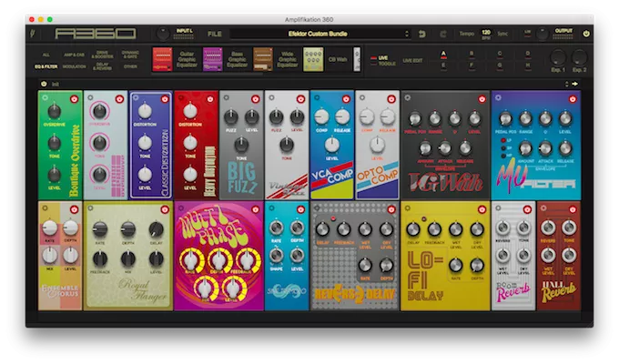Click the top-left corner icon on Hall Reverb
619x364 pixels.
pyautogui.click(x=543, y=208)
